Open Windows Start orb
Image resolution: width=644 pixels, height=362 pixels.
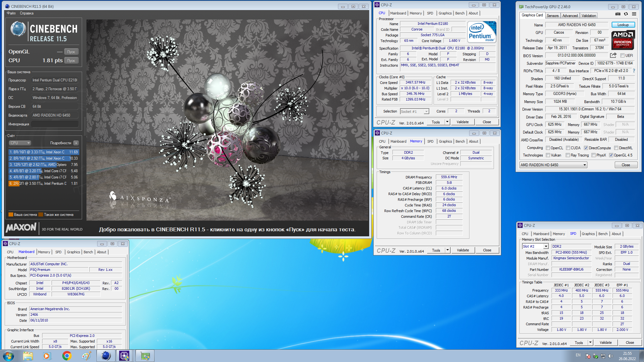pyautogui.click(x=8, y=356)
